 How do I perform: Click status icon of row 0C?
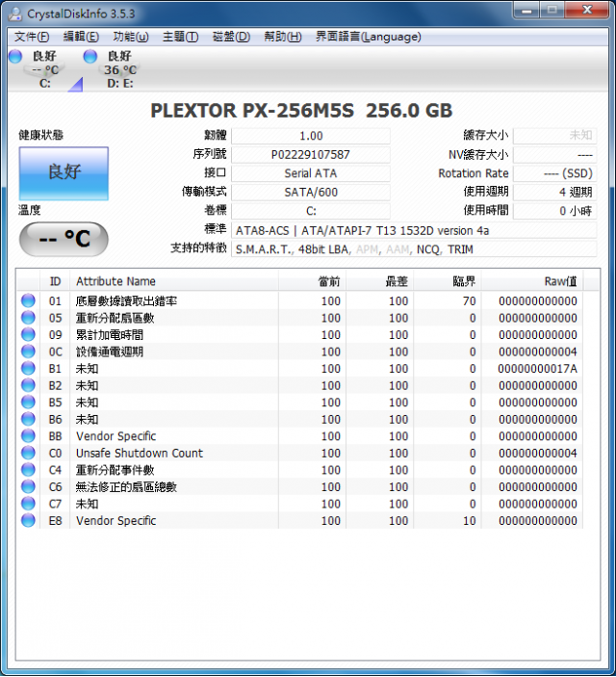(x=28, y=352)
